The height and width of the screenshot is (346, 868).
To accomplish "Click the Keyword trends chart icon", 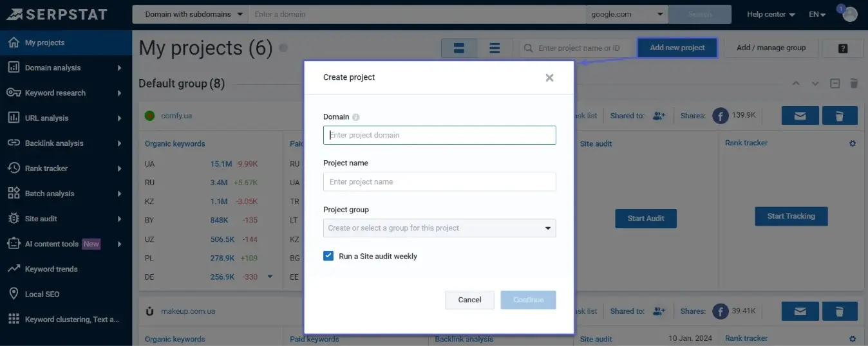I will [x=14, y=269].
